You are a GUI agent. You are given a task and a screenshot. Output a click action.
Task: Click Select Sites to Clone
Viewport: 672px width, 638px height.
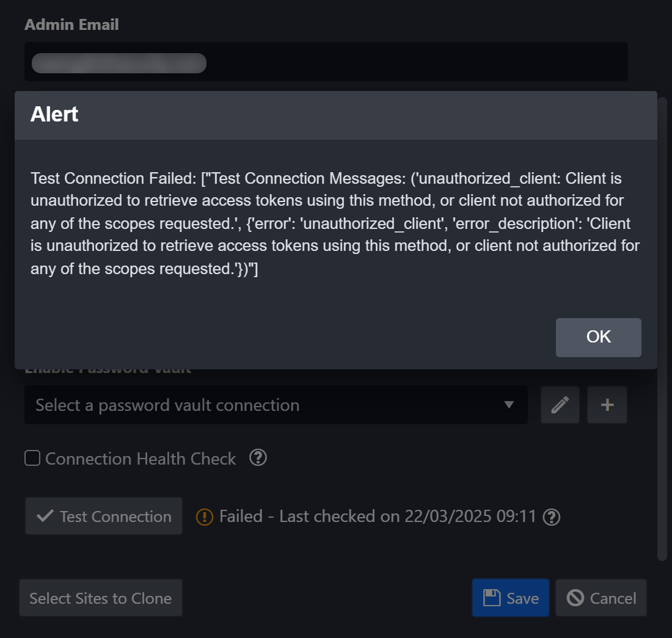[100, 598]
